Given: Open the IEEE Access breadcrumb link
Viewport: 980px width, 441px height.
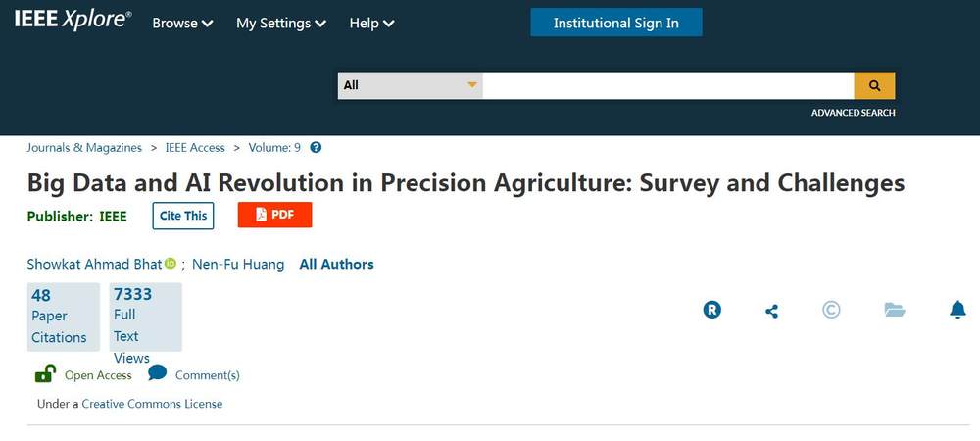Looking at the screenshot, I should click(195, 148).
